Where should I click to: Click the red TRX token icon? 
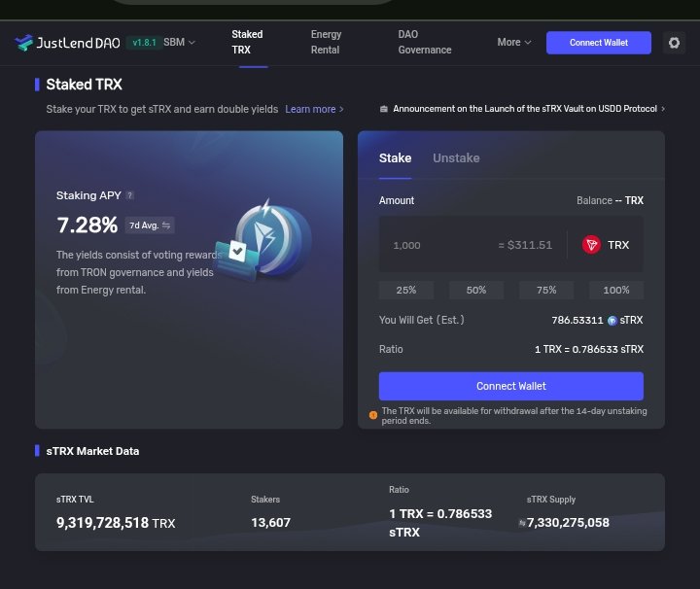click(x=591, y=245)
